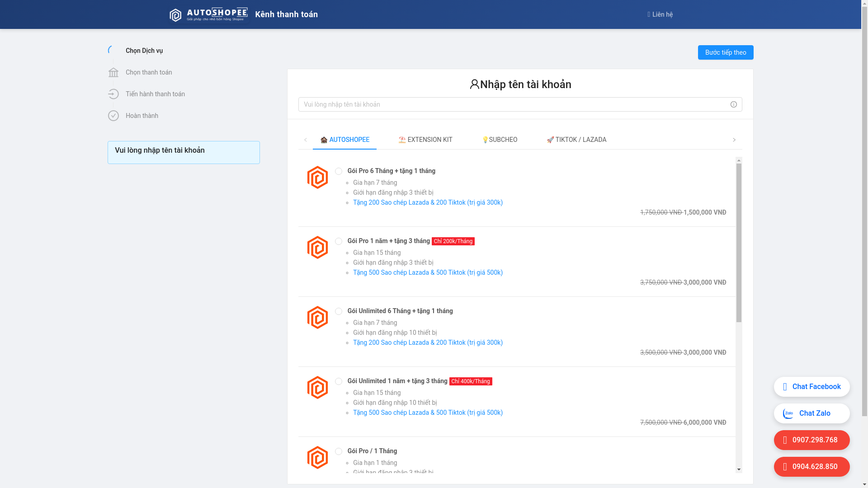Click Giới hạn đăng nhập 10 thiết bị under Unlimited 1 năm
Image resolution: width=868 pixels, height=488 pixels.
point(395,403)
